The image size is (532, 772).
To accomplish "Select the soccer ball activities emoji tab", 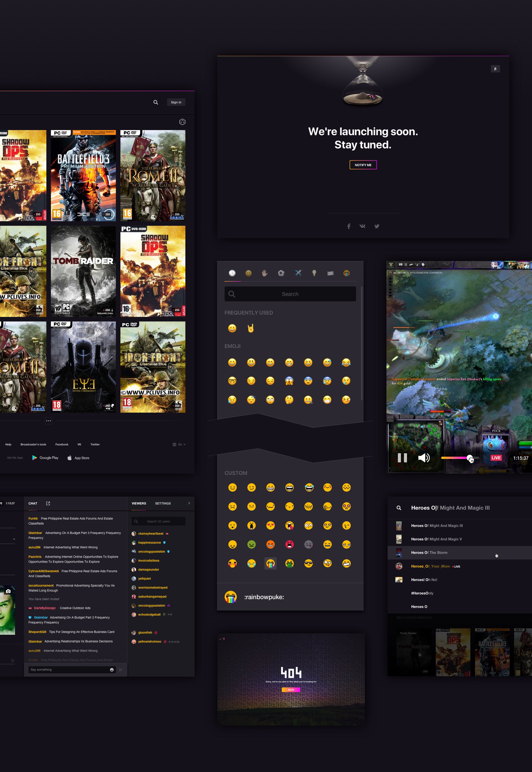I will pos(281,273).
